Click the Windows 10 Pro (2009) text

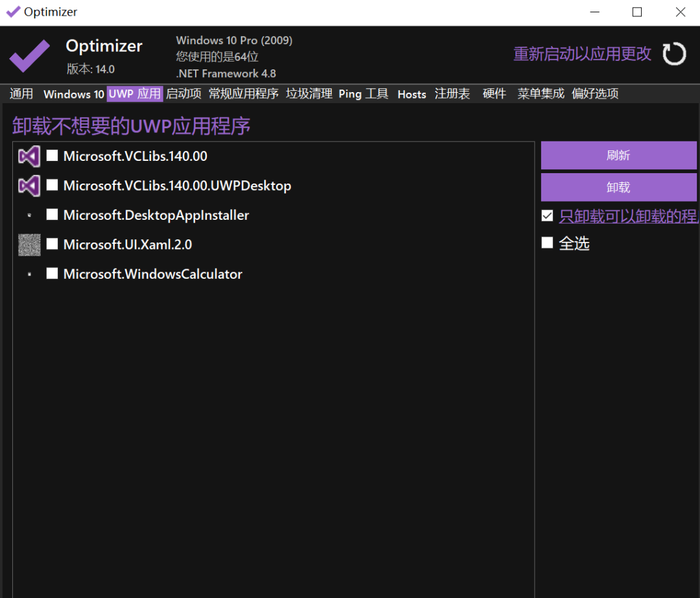point(234,40)
